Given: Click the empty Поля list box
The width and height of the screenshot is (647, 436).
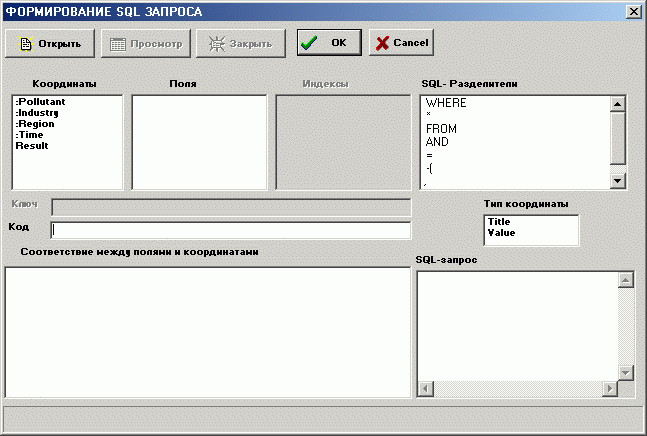Looking at the screenshot, I should (199, 142).
